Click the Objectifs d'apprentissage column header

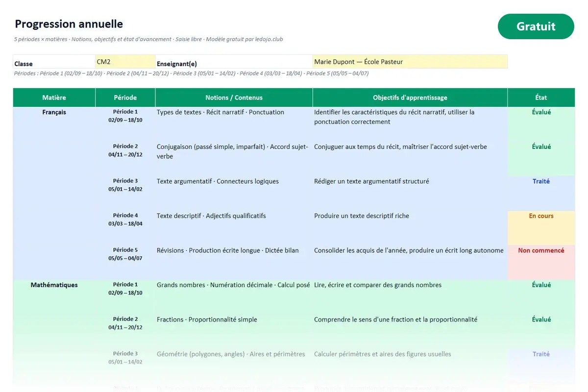pyautogui.click(x=410, y=98)
